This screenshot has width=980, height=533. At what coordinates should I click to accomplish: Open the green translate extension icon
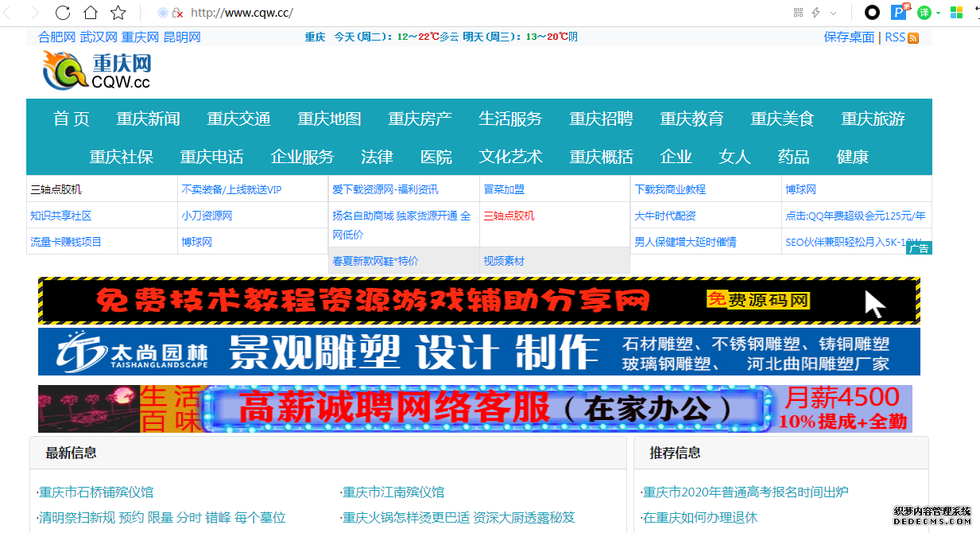[x=924, y=13]
